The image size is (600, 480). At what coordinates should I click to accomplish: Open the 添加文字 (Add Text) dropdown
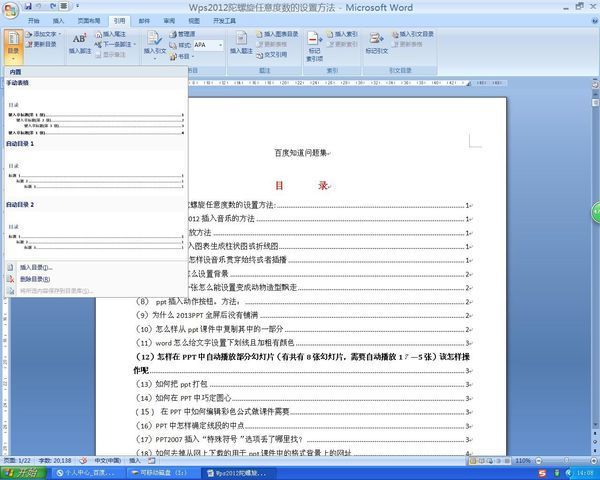[44, 34]
